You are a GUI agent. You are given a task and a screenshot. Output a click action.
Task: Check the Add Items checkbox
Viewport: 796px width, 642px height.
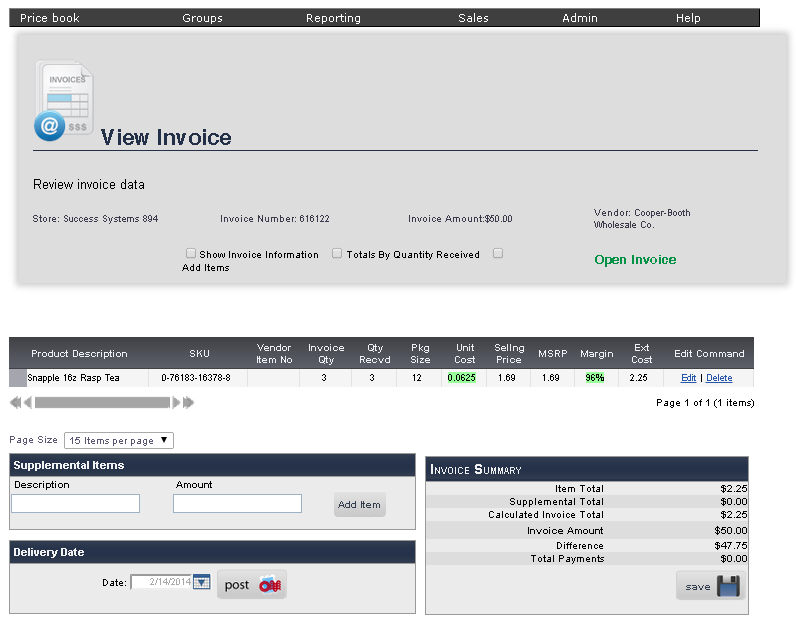(498, 254)
